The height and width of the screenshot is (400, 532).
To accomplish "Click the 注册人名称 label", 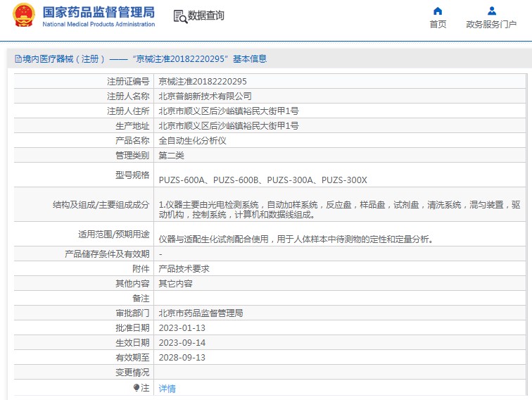I will (128, 96).
